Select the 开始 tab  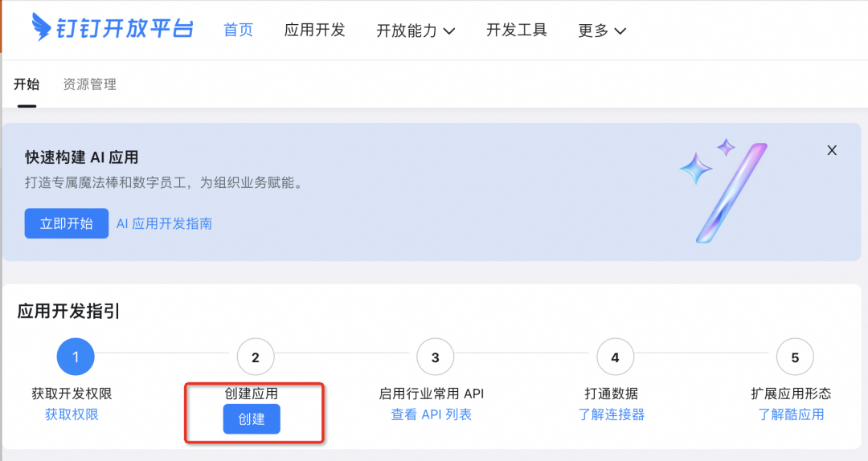point(27,84)
